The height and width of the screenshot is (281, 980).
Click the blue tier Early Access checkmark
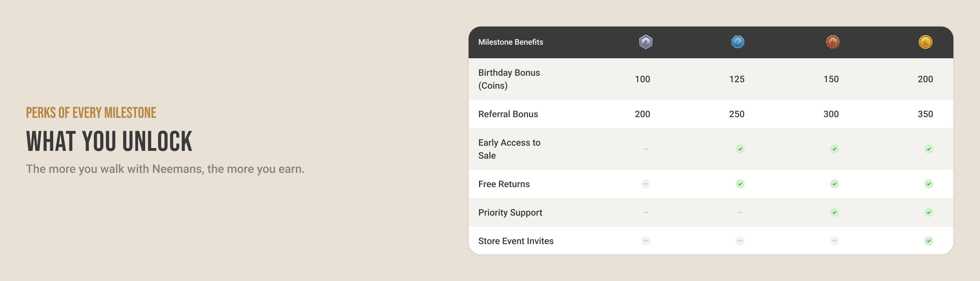740,149
